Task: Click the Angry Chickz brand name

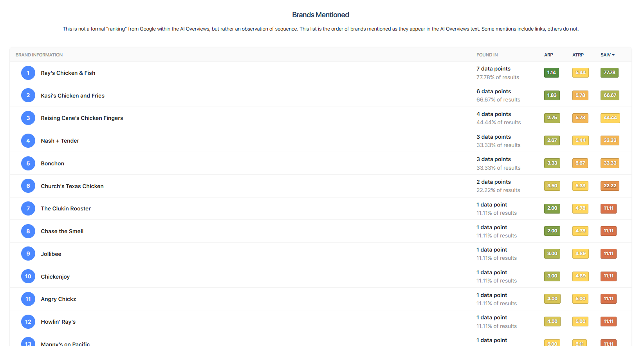Action: [x=59, y=299]
